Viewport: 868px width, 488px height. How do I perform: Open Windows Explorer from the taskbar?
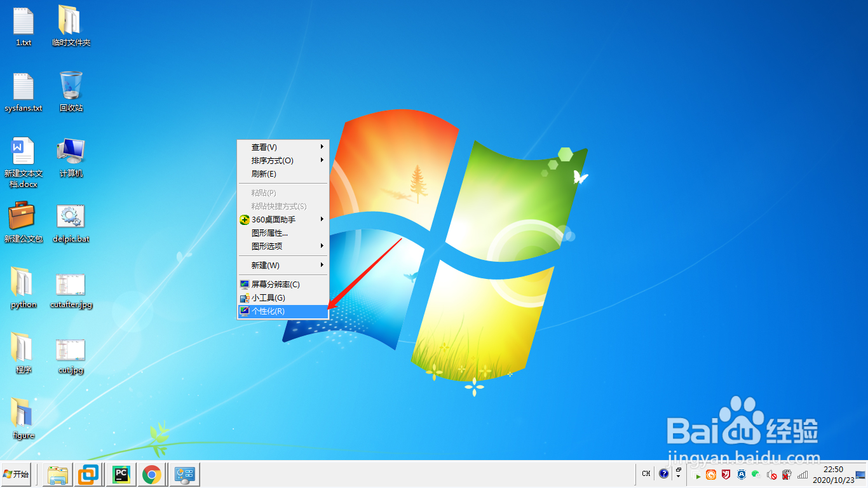point(58,475)
